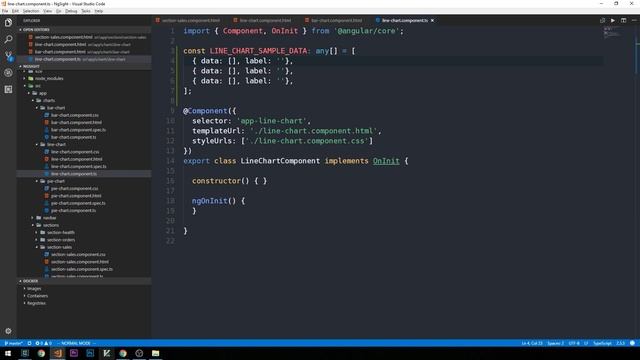Open the View menu

[x=47, y=11]
